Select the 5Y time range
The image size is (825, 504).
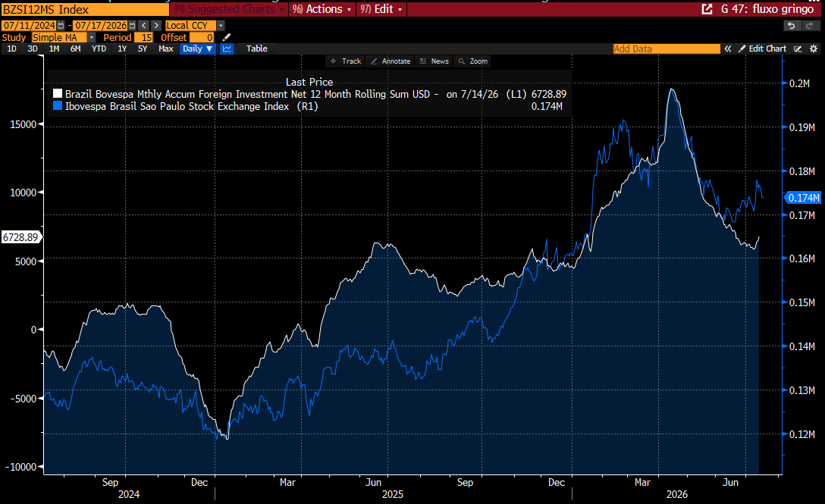pos(143,49)
